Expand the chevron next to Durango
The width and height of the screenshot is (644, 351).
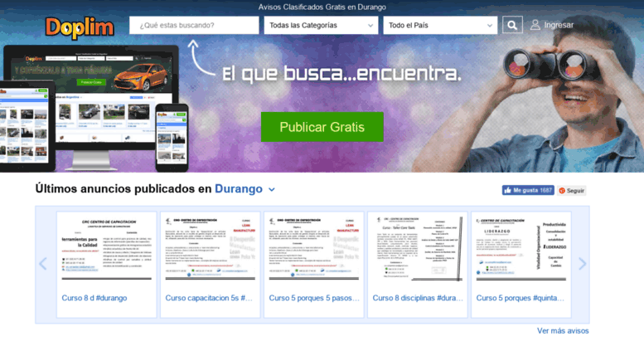pos(272,189)
